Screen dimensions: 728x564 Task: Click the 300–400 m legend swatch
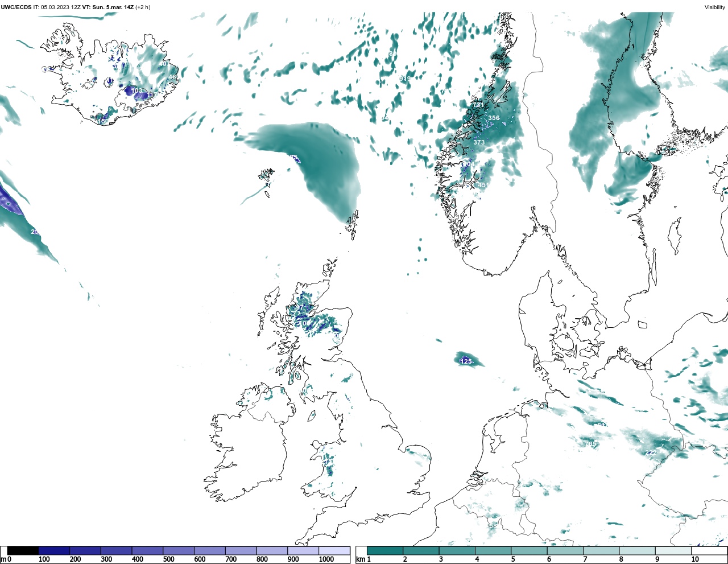tap(117, 550)
